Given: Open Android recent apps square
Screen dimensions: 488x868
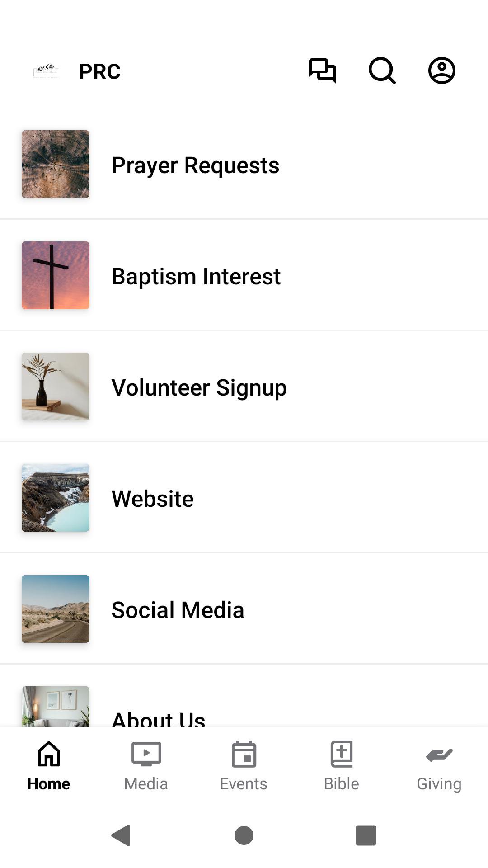Looking at the screenshot, I should click(x=366, y=835).
